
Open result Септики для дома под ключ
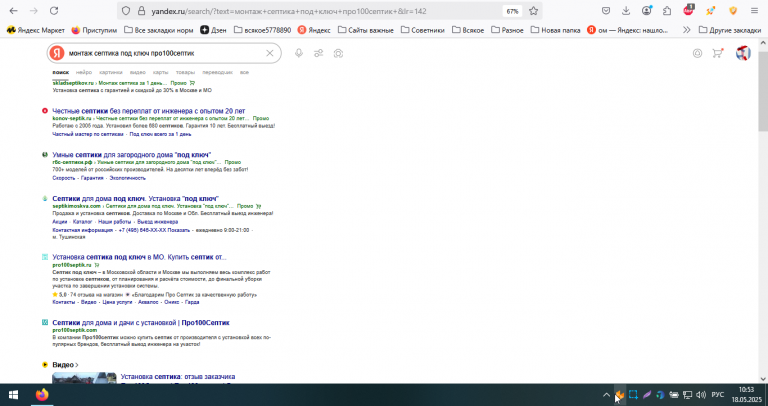click(x=135, y=198)
